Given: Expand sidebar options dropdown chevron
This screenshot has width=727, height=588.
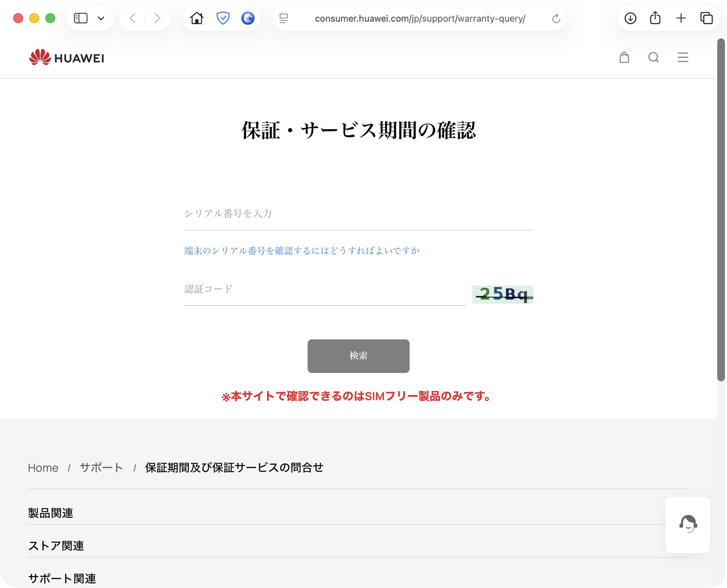Looking at the screenshot, I should pyautogui.click(x=101, y=18).
